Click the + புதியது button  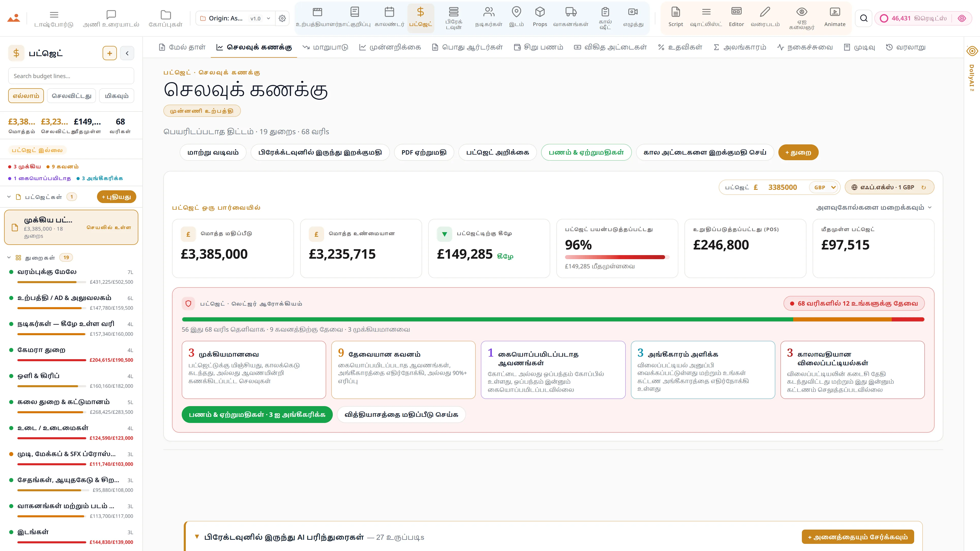tap(116, 197)
